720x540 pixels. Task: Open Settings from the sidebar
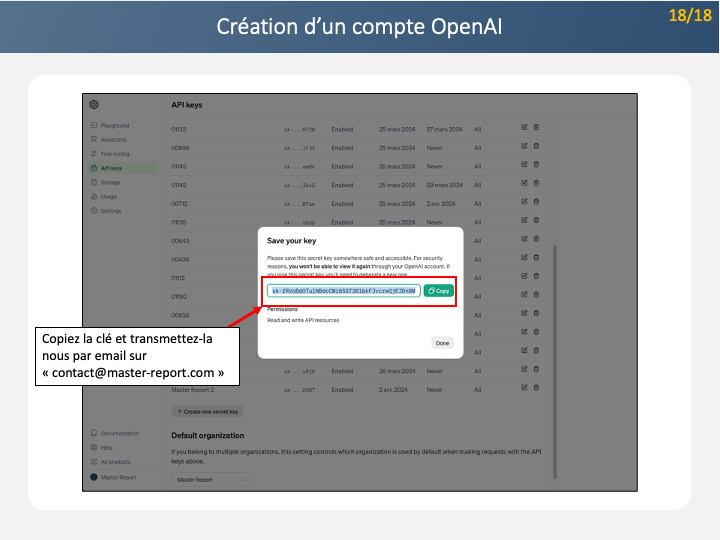click(x=110, y=211)
